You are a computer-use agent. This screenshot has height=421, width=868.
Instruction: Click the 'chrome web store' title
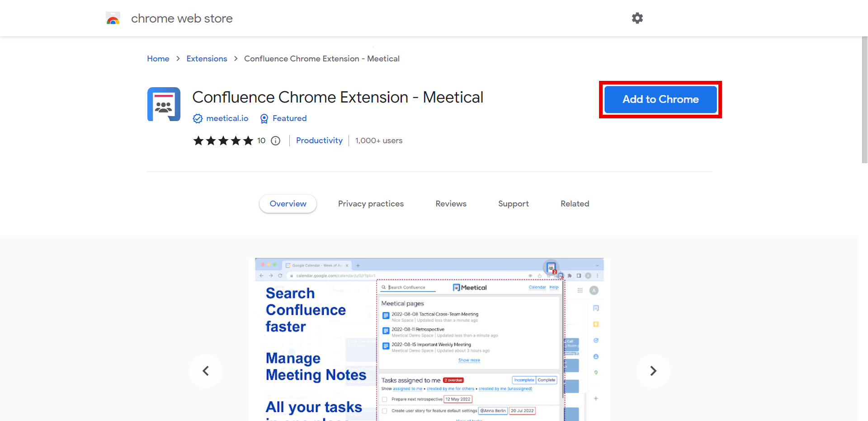click(x=182, y=19)
